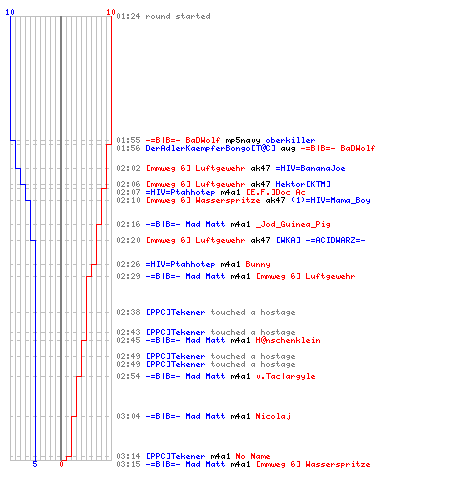The height and width of the screenshot is (500, 450).
Task: Select [E.F.]Doc Ac victim name
Action: pos(276,192)
